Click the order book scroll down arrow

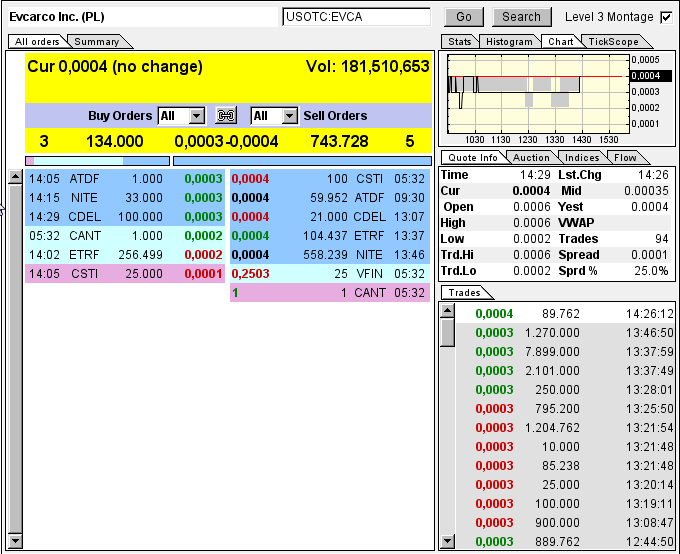click(15, 541)
